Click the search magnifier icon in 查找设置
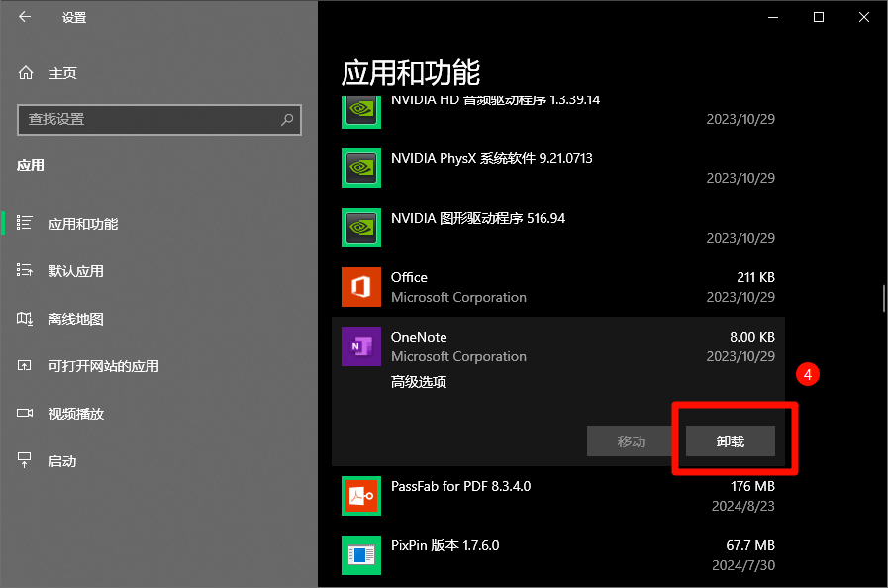The width and height of the screenshot is (888, 588). click(x=287, y=119)
